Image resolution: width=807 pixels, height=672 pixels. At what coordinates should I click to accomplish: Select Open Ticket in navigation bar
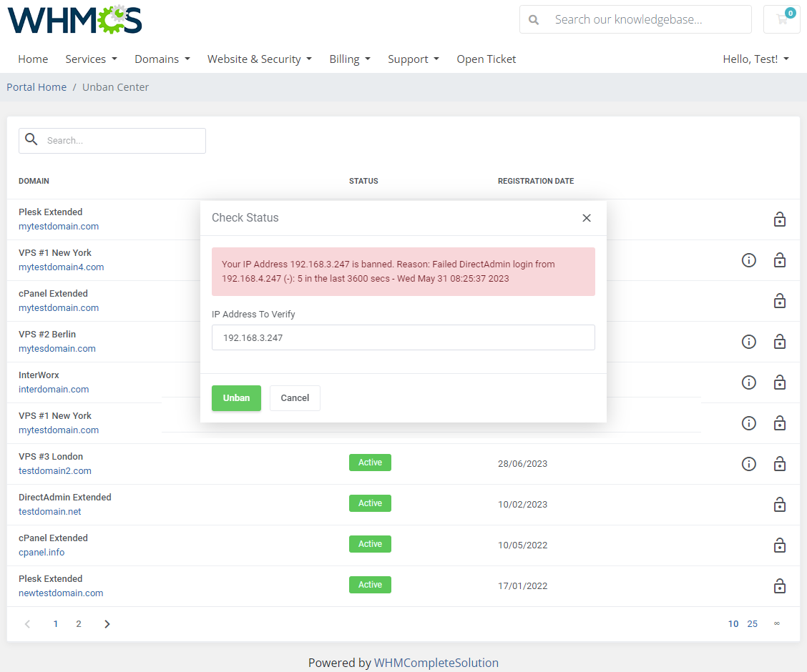[486, 59]
